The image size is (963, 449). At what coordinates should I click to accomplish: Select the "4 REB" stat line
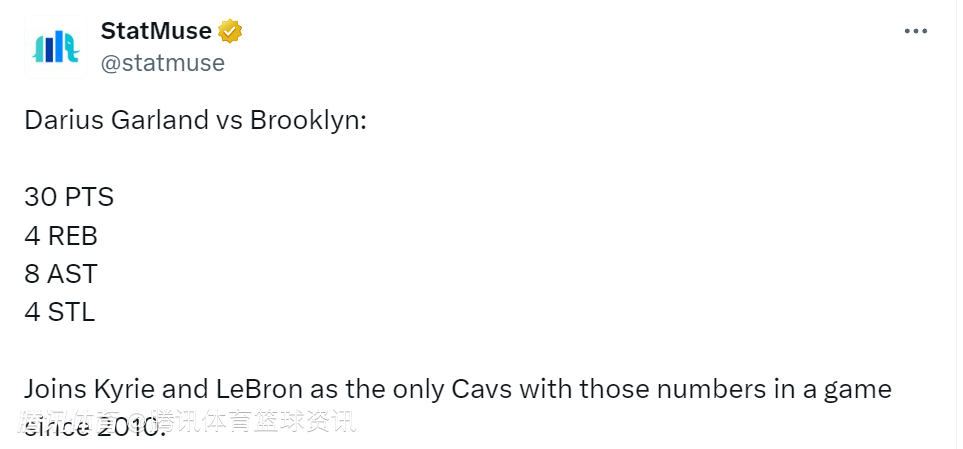(x=61, y=235)
